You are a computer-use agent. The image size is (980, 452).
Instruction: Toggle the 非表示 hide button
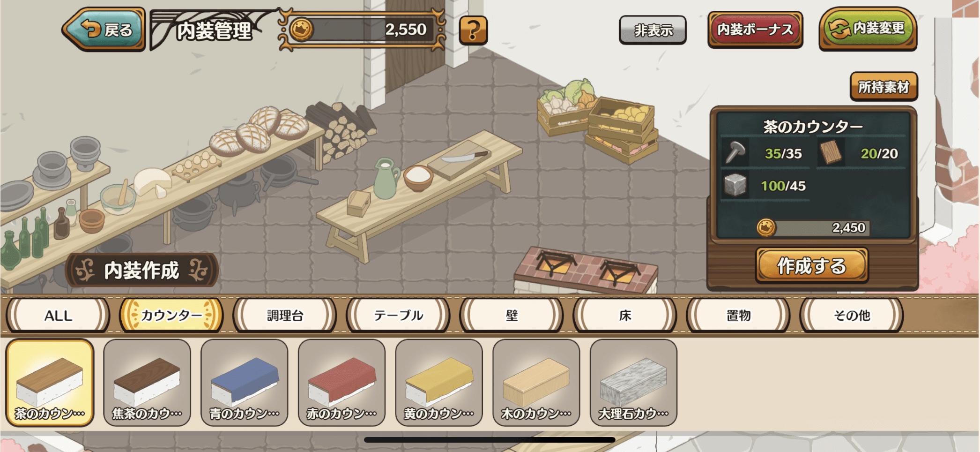pyautogui.click(x=653, y=30)
